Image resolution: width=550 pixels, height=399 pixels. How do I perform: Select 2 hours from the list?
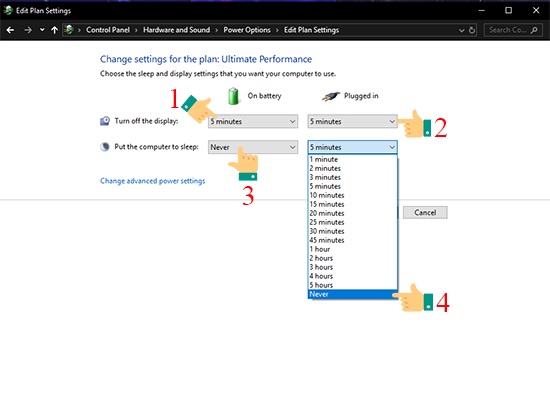353,258
